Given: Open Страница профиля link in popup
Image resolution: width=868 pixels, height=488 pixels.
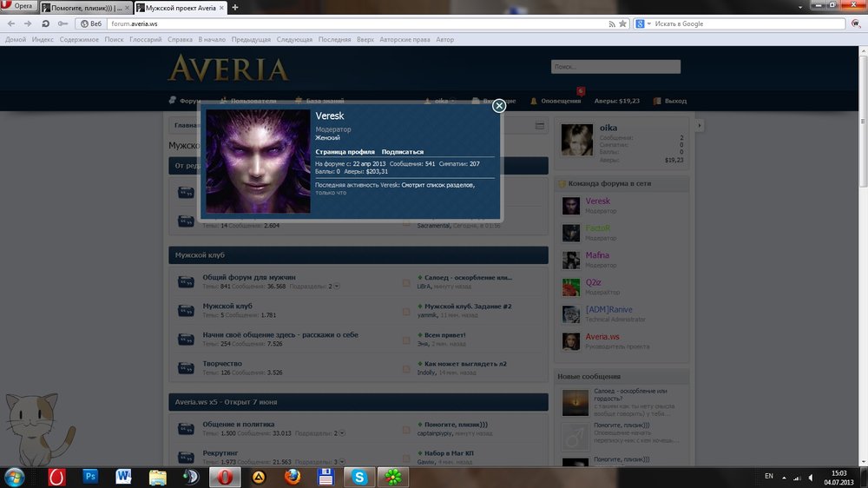Looking at the screenshot, I should point(345,151).
